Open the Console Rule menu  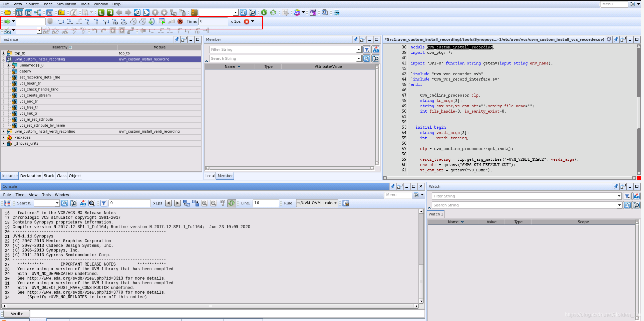[7, 195]
